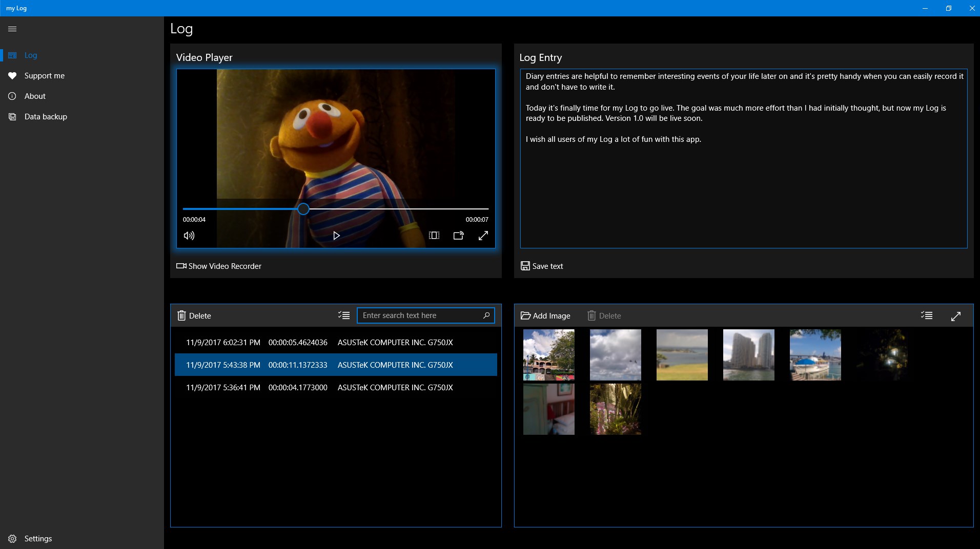Play the video
Image resolution: width=980 pixels, height=549 pixels.
336,236
